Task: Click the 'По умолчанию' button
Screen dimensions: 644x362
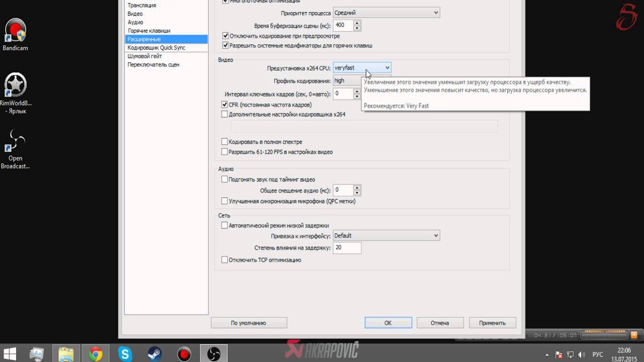Action: (x=249, y=323)
